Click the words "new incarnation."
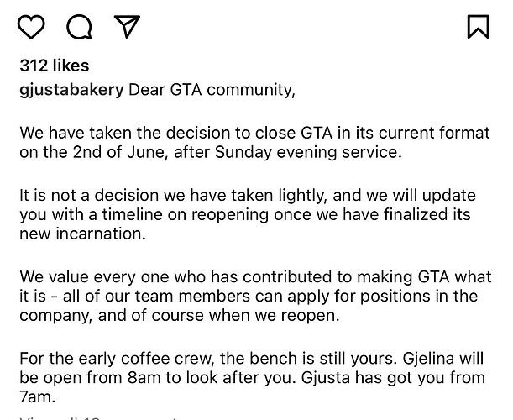The height and width of the screenshot is (420, 513). 83,234
